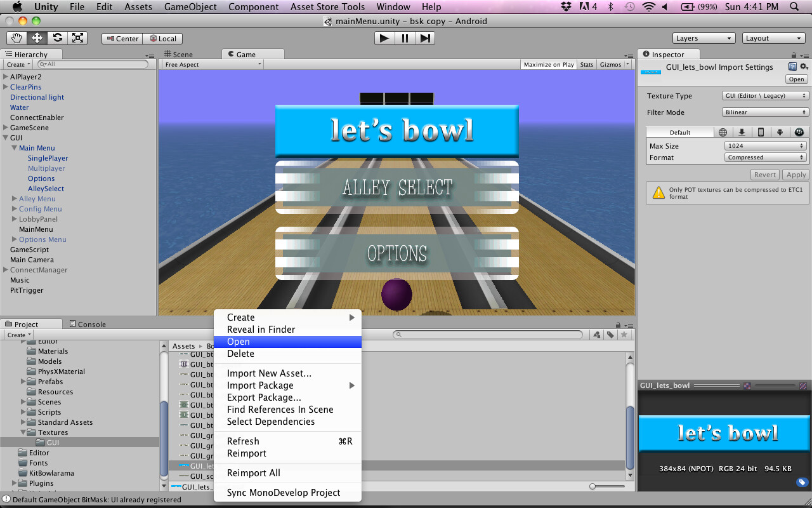Select the Rotate tool

point(57,38)
